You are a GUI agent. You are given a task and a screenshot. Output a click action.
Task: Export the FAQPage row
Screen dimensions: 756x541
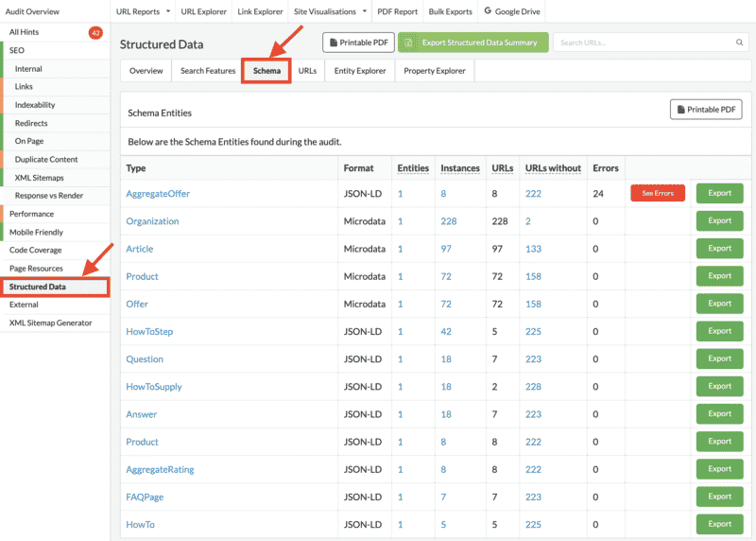point(719,497)
